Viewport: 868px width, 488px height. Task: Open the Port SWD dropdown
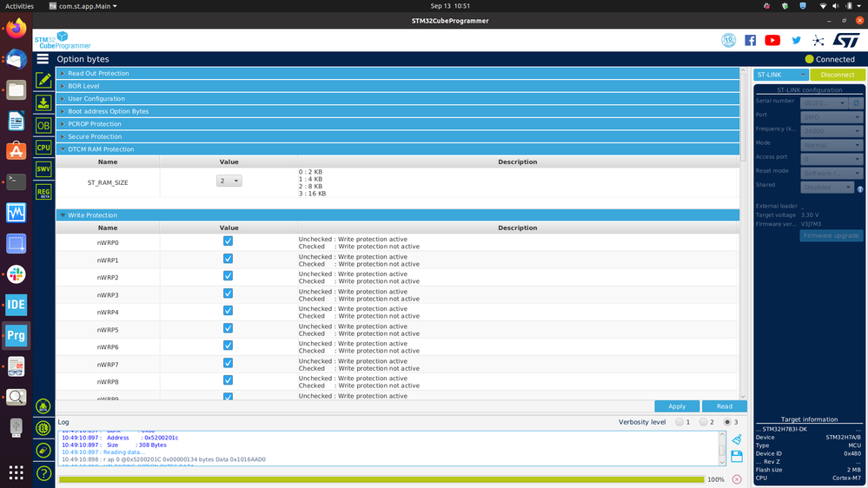[x=832, y=117]
